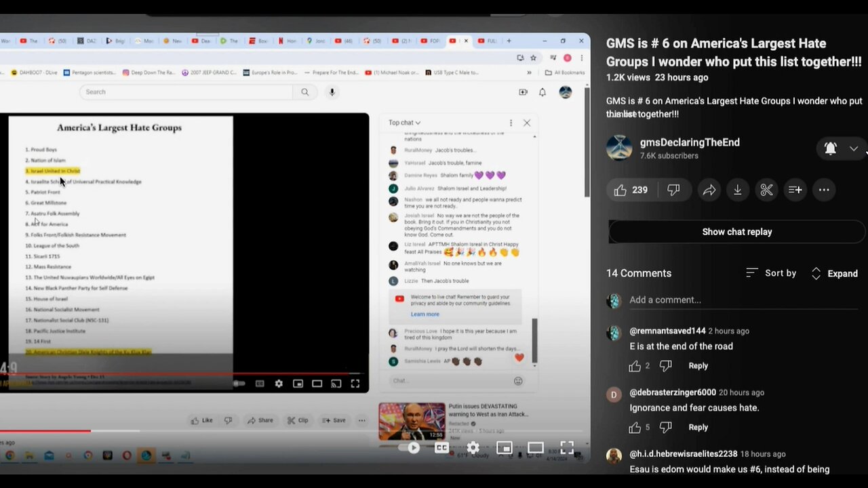The height and width of the screenshot is (488, 868).
Task: Open the Europe's Role in Pro... bookmark
Action: click(269, 73)
